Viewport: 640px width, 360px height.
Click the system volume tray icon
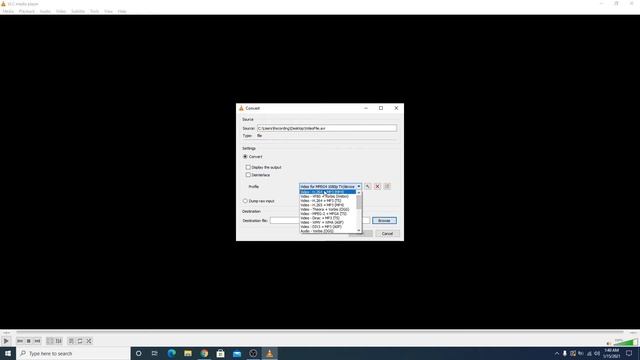coord(597,353)
